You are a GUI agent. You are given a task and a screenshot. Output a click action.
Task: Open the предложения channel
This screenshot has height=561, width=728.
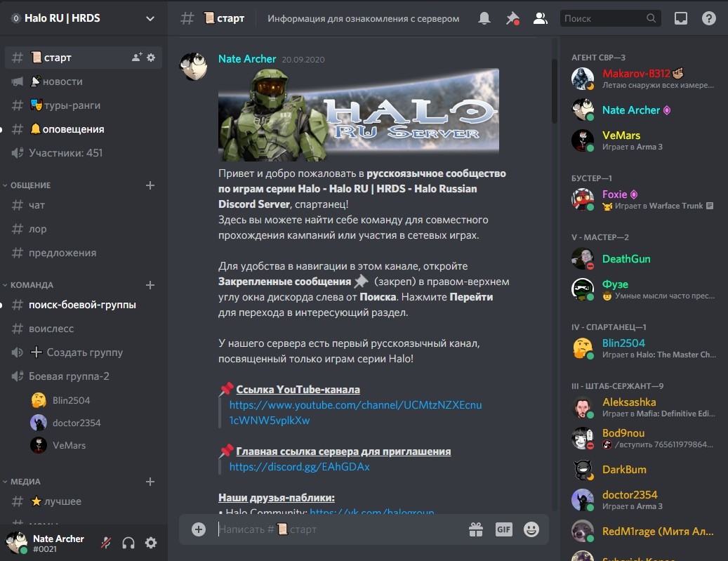point(84,253)
